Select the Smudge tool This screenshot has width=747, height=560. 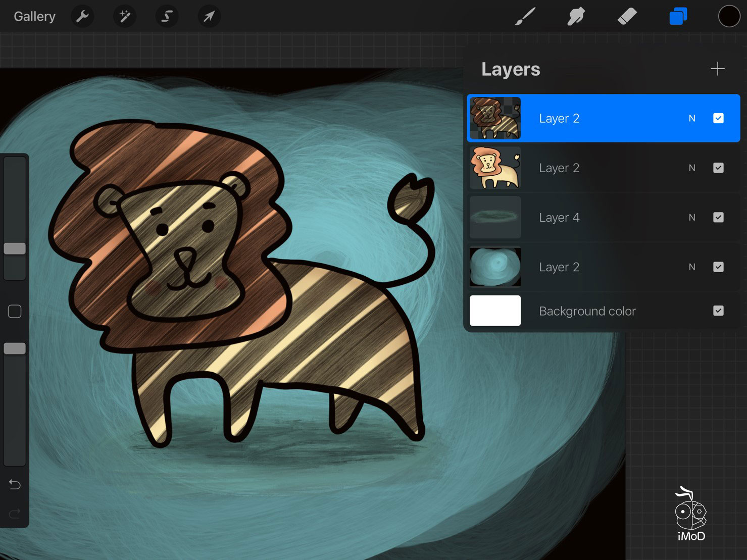click(x=576, y=17)
